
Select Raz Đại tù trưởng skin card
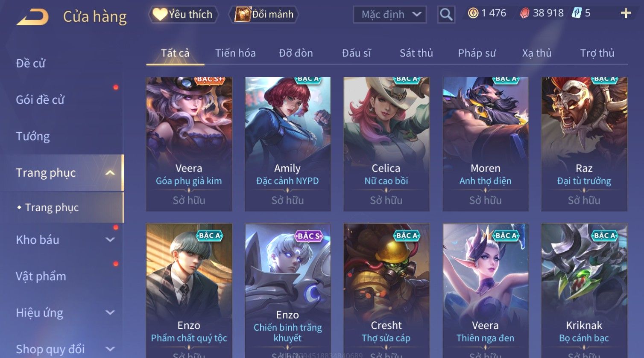[x=584, y=144]
